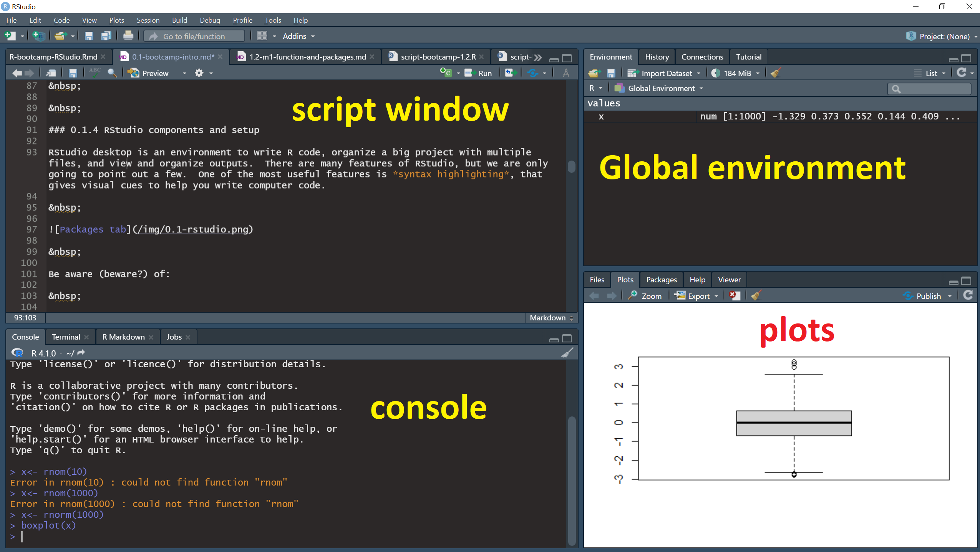Open the Tools menu
Image resolution: width=980 pixels, height=552 pixels.
tap(272, 20)
